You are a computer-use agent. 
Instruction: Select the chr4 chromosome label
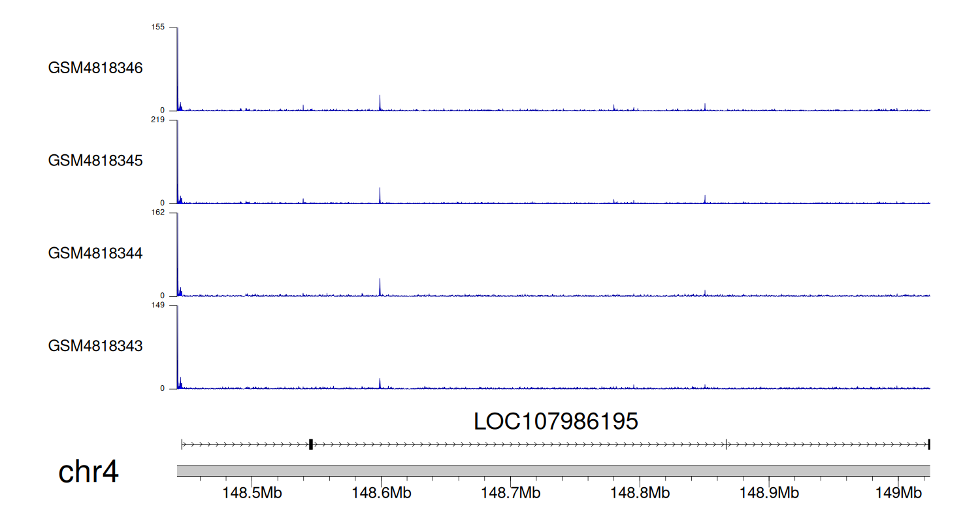pos(88,472)
